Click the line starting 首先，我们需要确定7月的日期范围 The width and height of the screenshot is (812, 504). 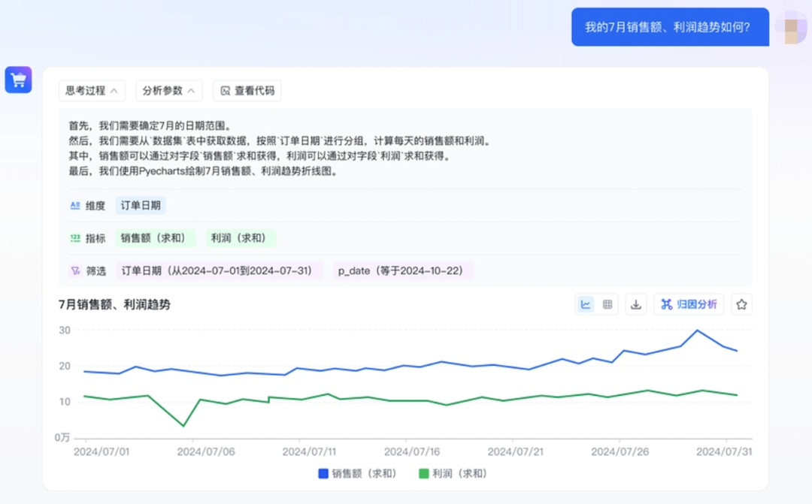[x=150, y=125]
